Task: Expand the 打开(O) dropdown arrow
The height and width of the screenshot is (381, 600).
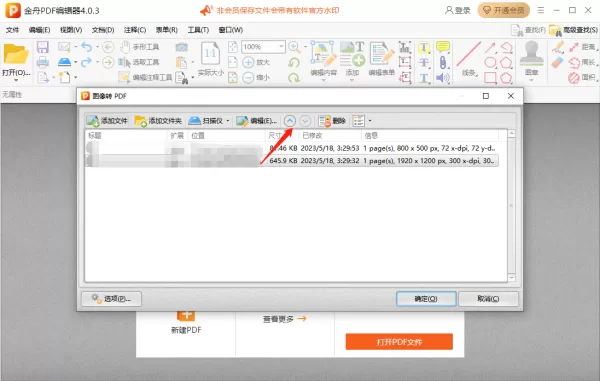Action: (x=16, y=80)
